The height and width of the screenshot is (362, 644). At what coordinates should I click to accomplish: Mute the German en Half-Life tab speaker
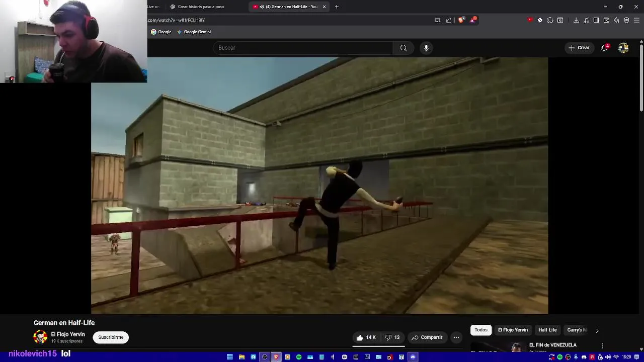click(262, 7)
